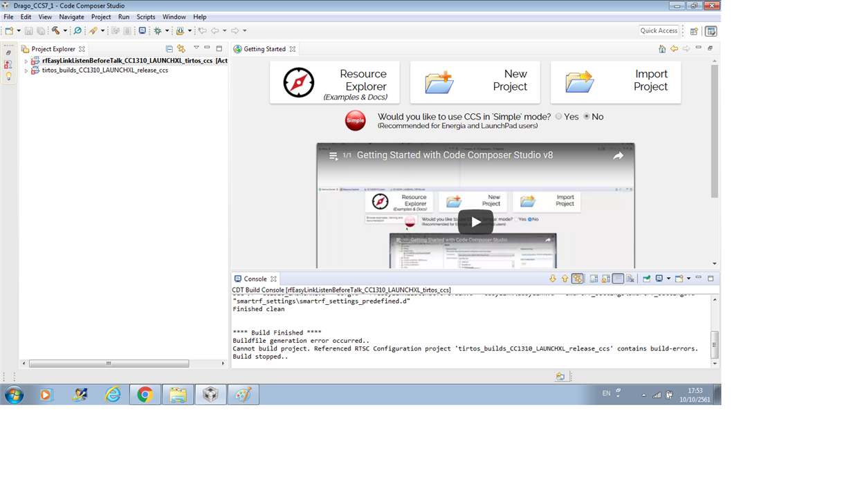Select the Console tab

(x=255, y=279)
